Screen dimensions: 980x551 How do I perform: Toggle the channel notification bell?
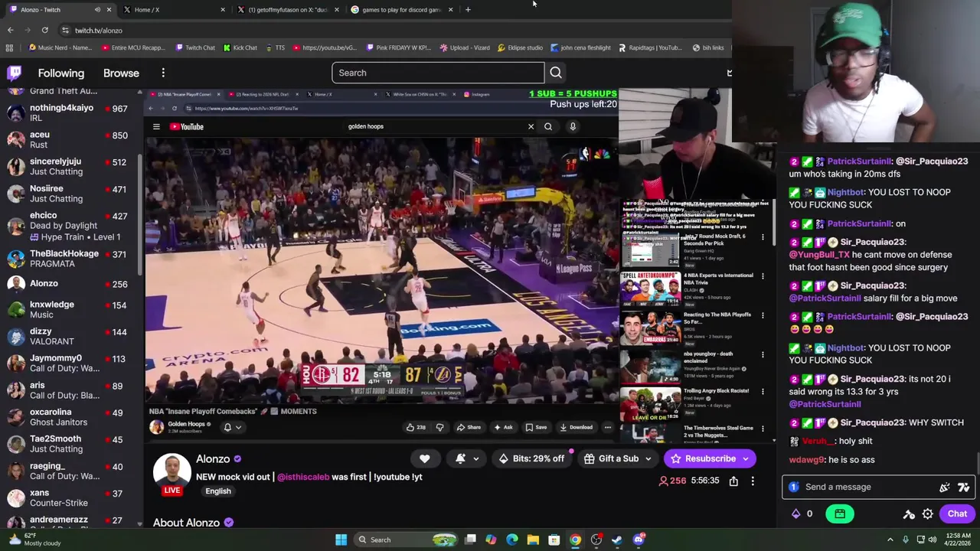click(461, 458)
